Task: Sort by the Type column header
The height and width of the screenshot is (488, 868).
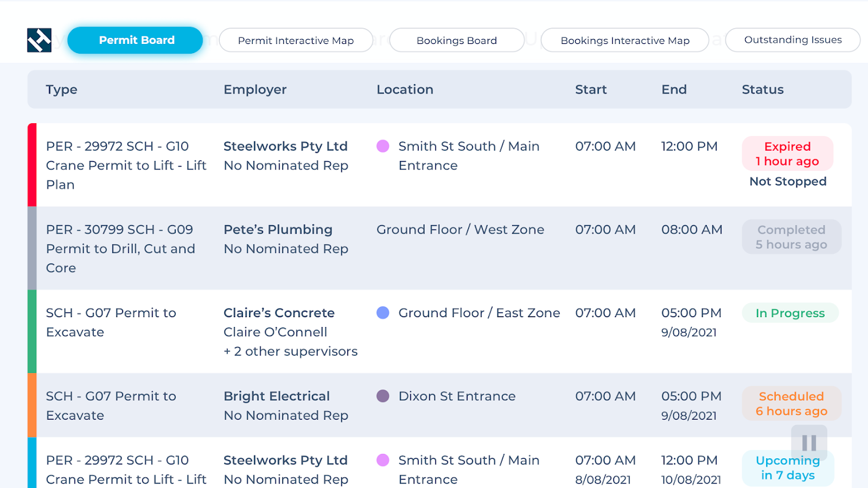Action: pos(62,90)
